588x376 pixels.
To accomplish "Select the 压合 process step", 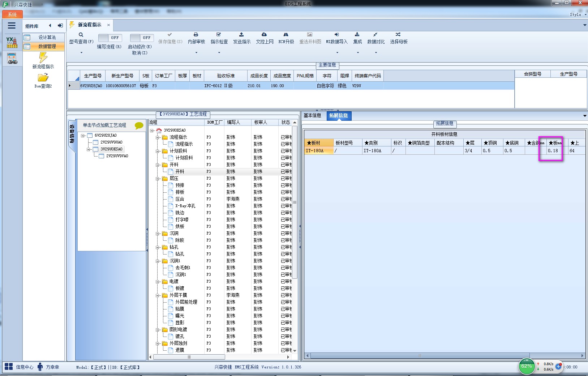I will pos(180,199).
